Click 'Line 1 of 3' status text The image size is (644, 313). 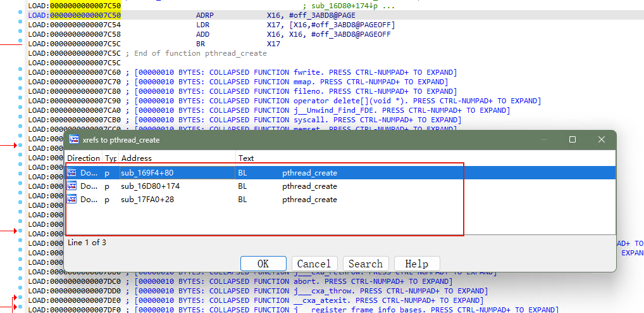[87, 243]
